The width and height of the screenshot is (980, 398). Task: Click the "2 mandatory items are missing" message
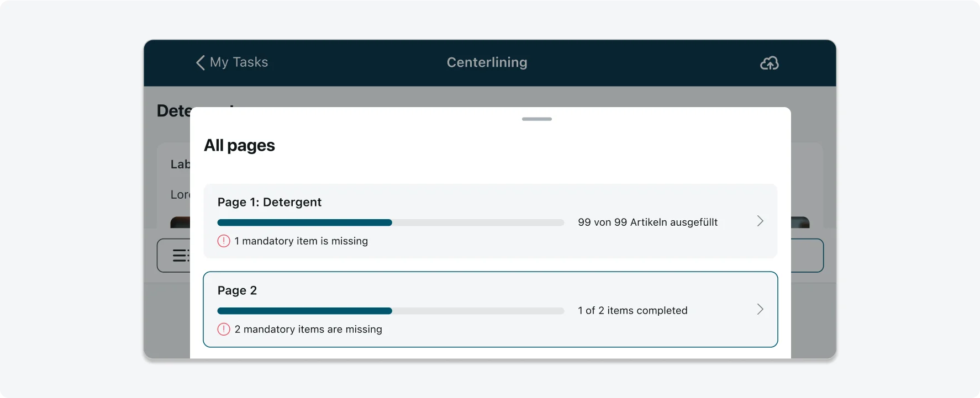(308, 330)
